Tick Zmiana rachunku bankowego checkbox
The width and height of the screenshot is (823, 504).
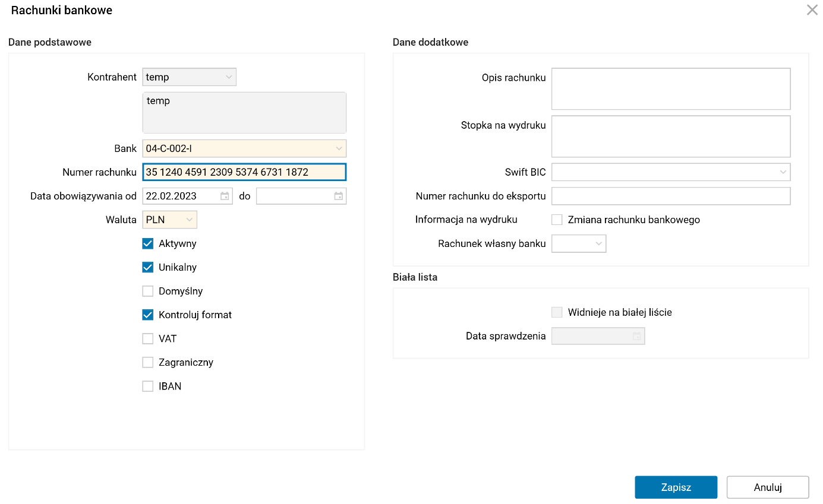[x=557, y=220]
